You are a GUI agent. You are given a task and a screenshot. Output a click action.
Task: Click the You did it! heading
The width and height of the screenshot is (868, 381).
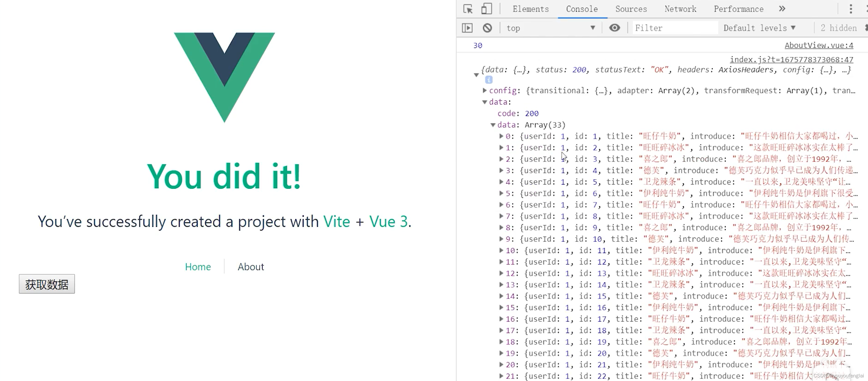tap(224, 176)
